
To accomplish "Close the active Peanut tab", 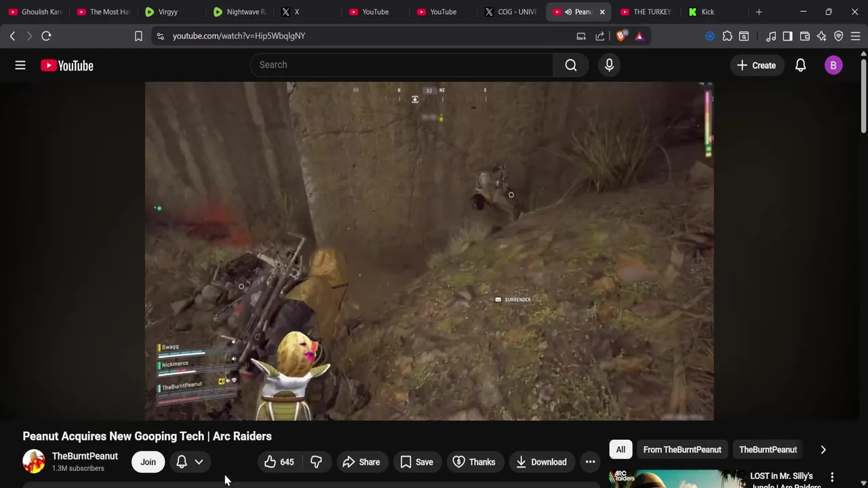I will (602, 12).
